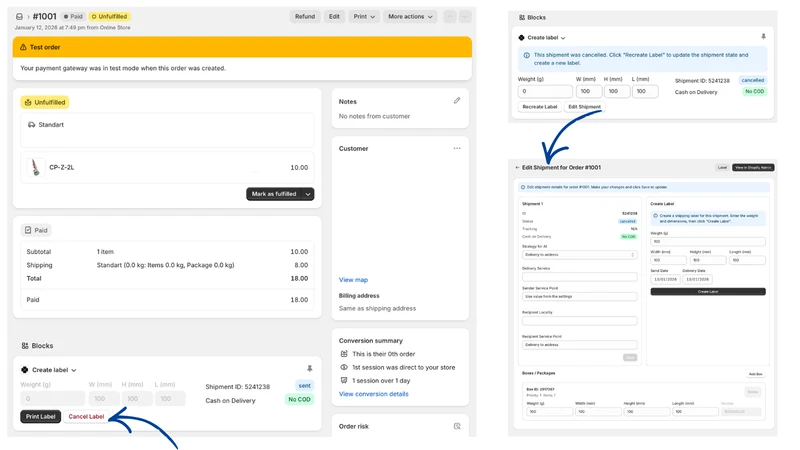Click the Blocks icon in the cancelled shipment panel
This screenshot has width=800, height=450.
[x=522, y=17]
